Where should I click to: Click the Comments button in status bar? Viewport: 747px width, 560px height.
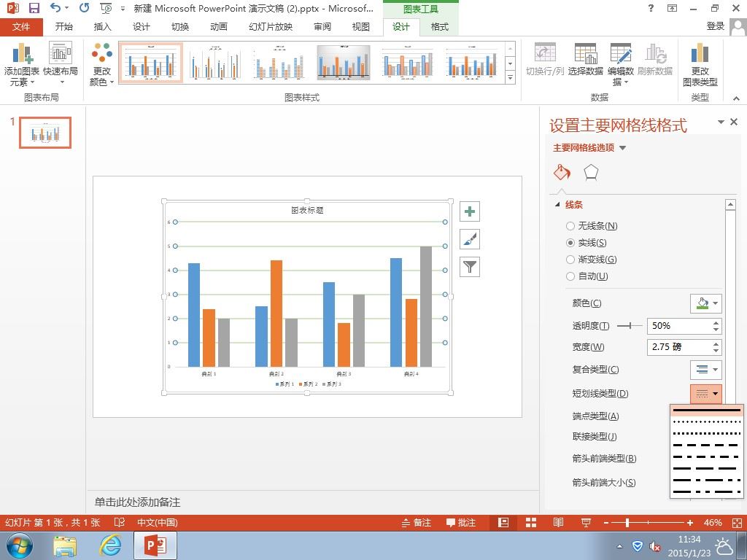click(461, 522)
